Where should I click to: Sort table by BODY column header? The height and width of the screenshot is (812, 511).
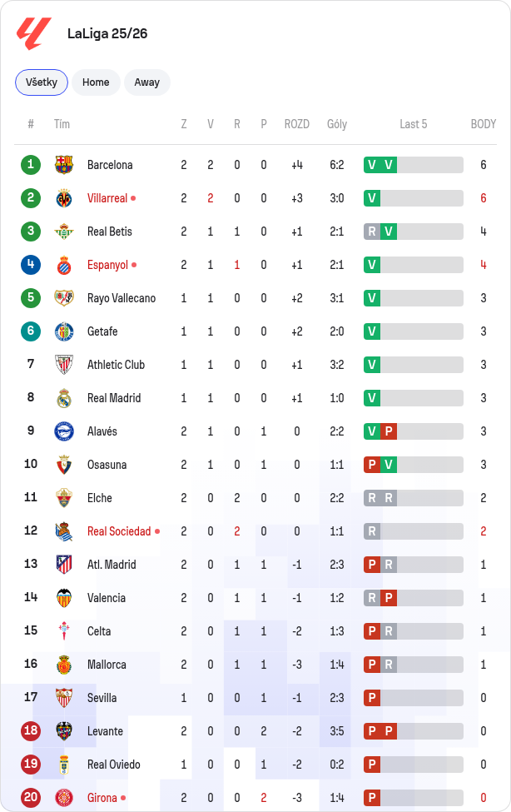point(483,124)
